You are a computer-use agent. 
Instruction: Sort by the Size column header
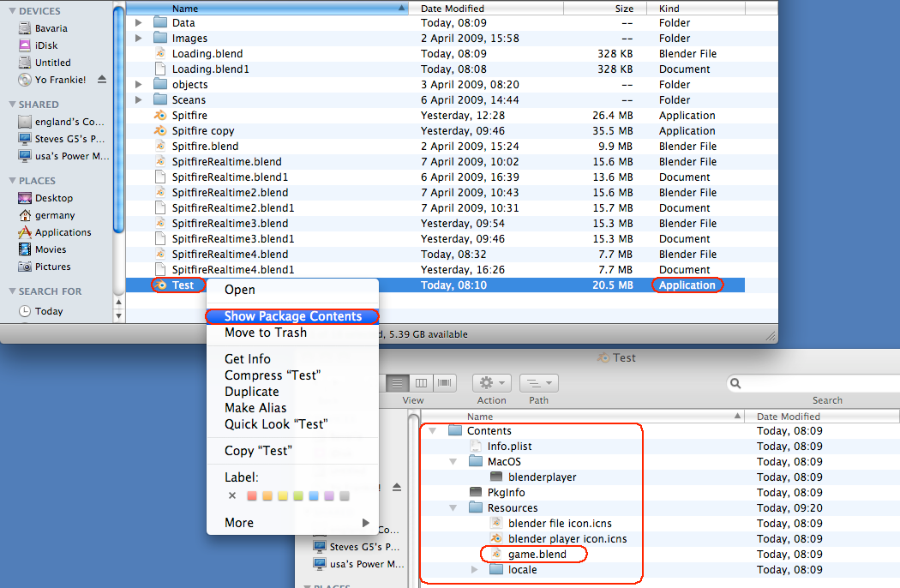605,9
